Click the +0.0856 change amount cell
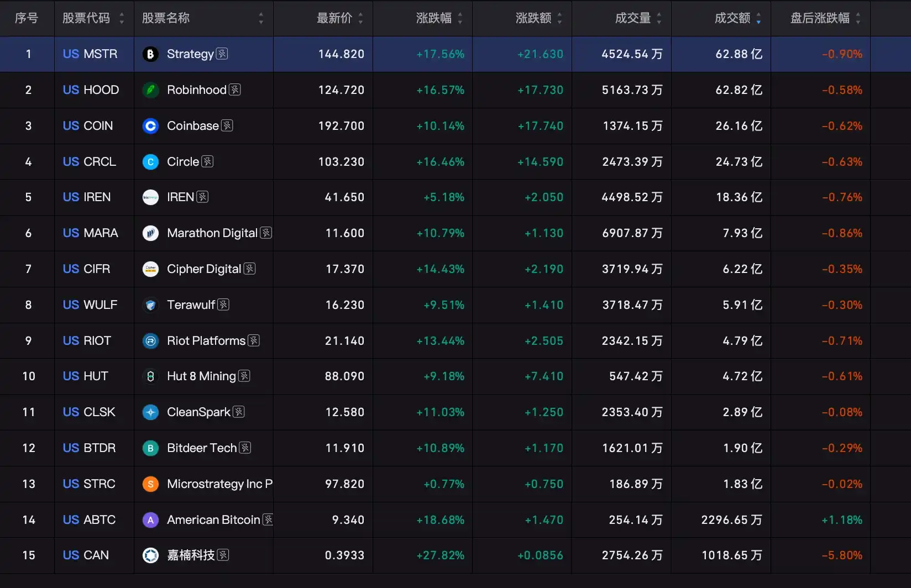The height and width of the screenshot is (588, 911). pyautogui.click(x=540, y=555)
